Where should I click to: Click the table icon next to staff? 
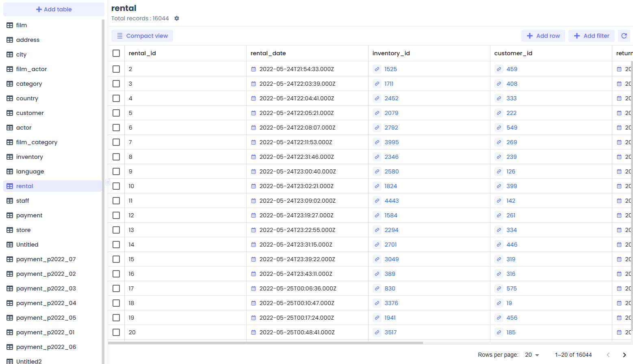10,201
